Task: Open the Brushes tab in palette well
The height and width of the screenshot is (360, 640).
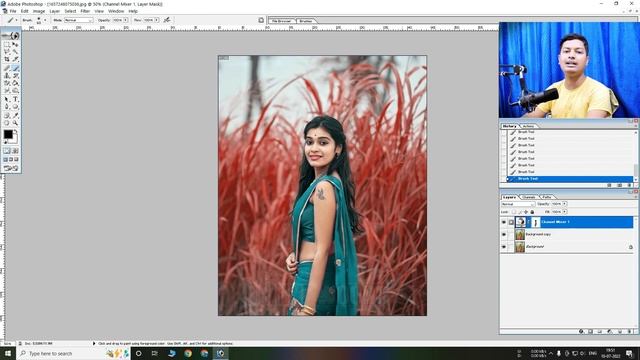Action: click(x=305, y=20)
